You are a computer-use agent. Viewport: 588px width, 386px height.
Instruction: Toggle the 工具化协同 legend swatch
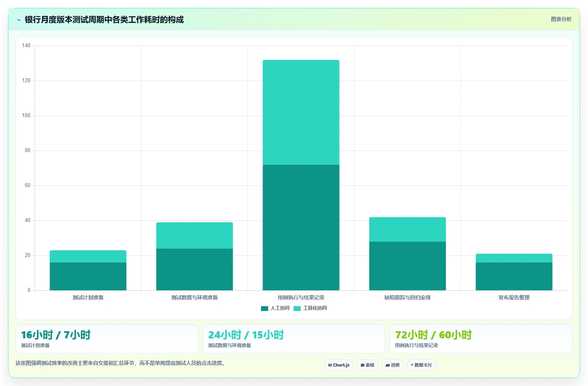click(297, 308)
